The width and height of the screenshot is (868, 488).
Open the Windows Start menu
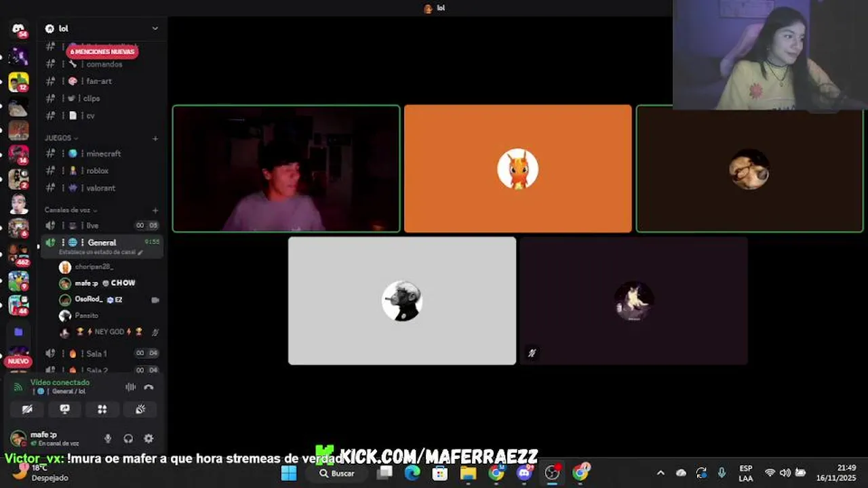pyautogui.click(x=289, y=473)
